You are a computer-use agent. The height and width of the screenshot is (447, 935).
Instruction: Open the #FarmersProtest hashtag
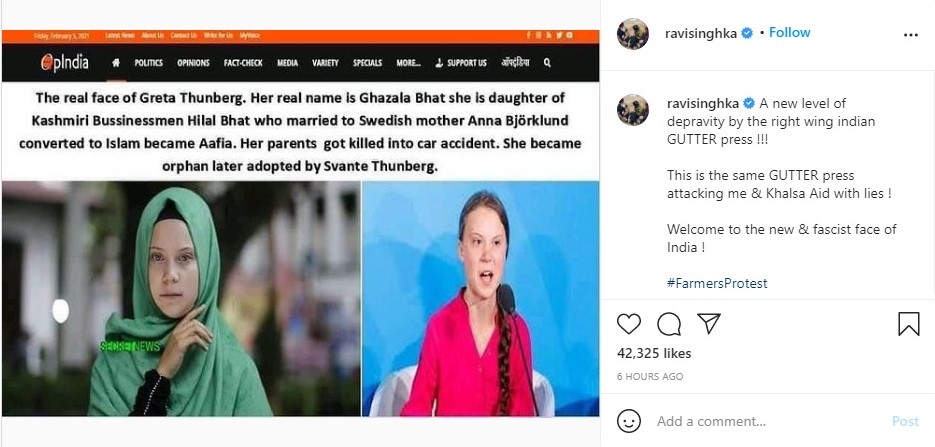click(717, 283)
